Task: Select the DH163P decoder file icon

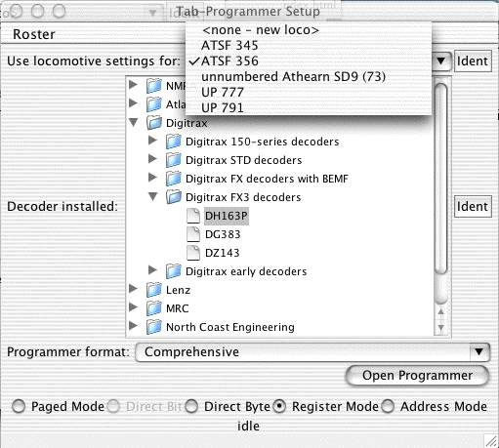Action: pyautogui.click(x=193, y=216)
